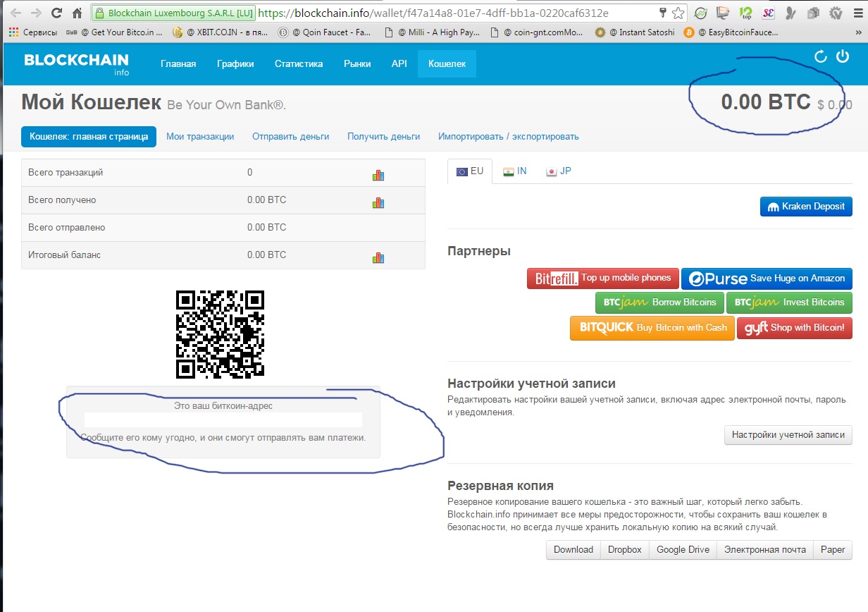Select the JP region tab
The width and height of the screenshot is (868, 612).
pyautogui.click(x=559, y=171)
